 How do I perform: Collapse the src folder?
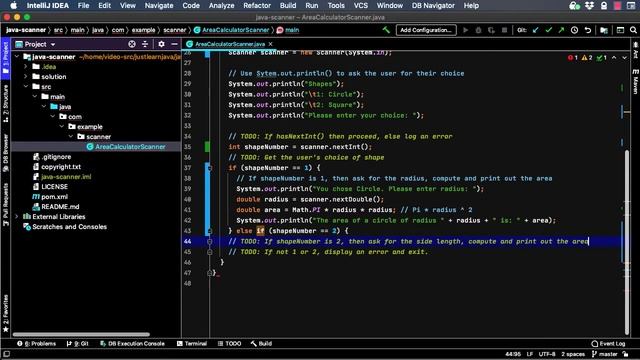click(26, 87)
